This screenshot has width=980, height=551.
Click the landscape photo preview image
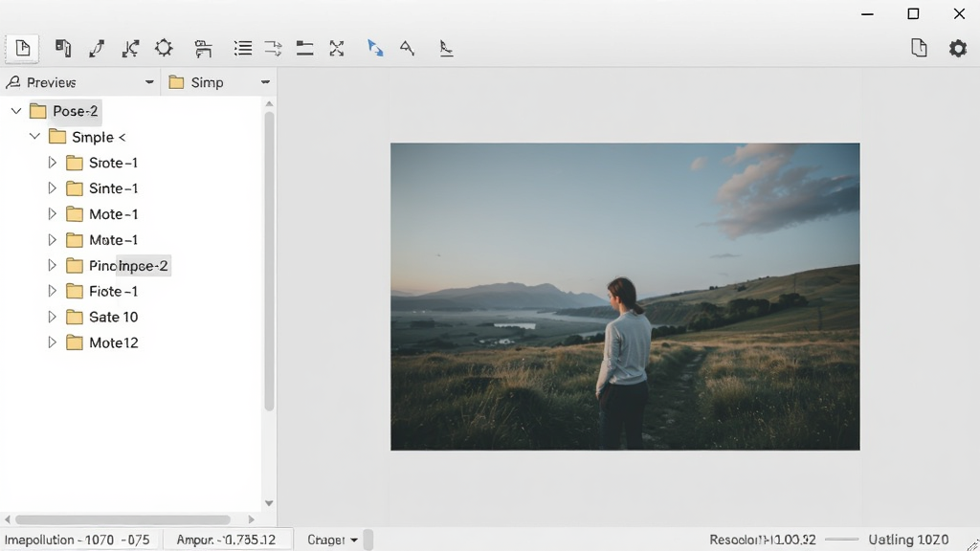(x=625, y=297)
